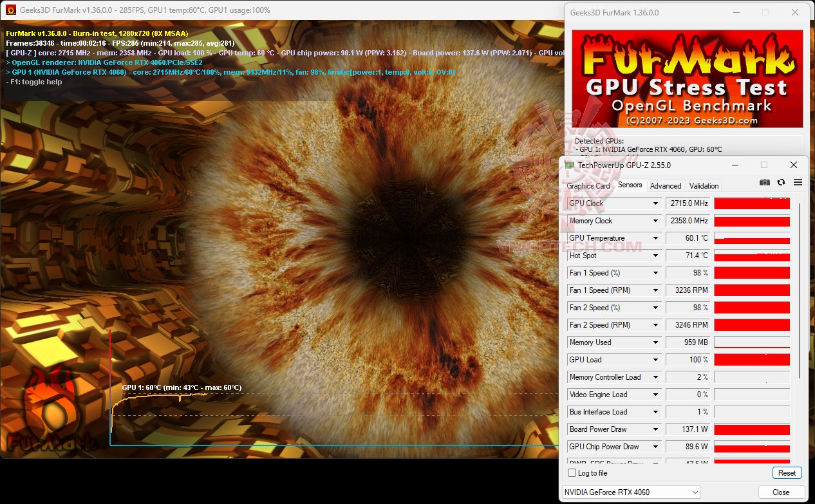Click the 137.1 W Board Power value

pyautogui.click(x=688, y=429)
